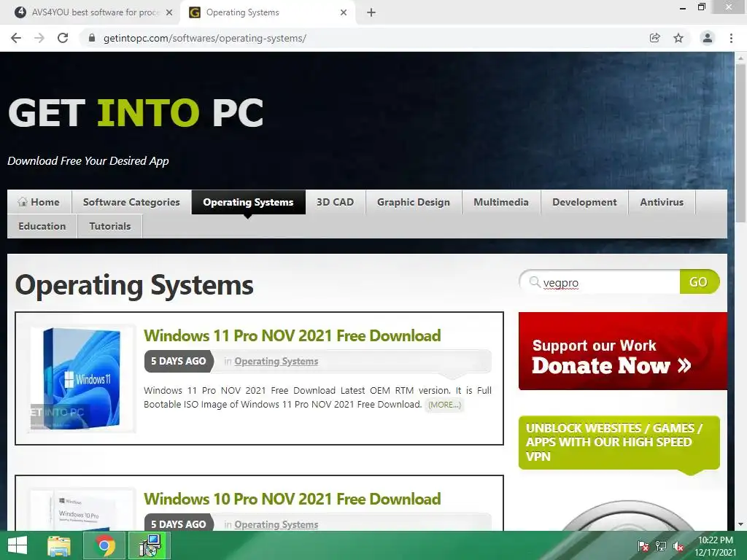Open the Education category

tap(42, 226)
